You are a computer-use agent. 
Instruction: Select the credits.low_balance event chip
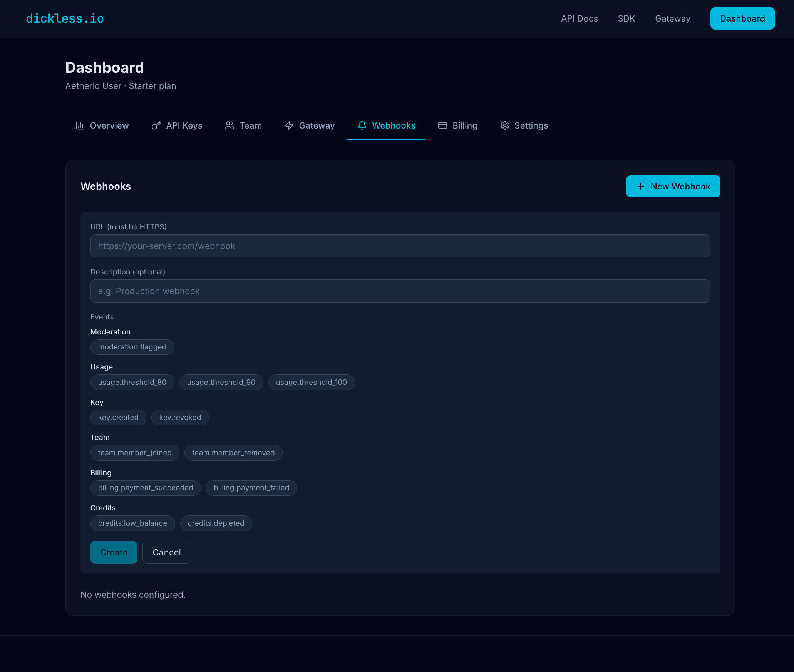(x=132, y=523)
